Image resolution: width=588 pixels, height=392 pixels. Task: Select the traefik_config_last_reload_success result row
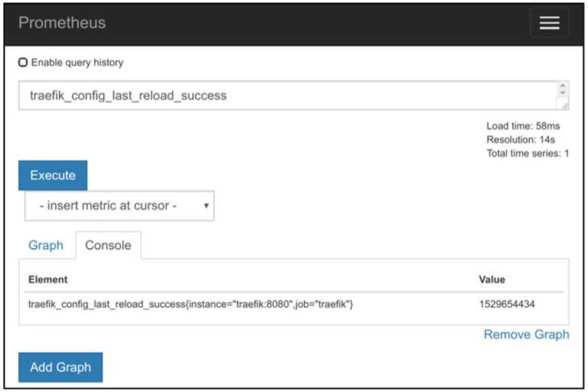coord(294,304)
